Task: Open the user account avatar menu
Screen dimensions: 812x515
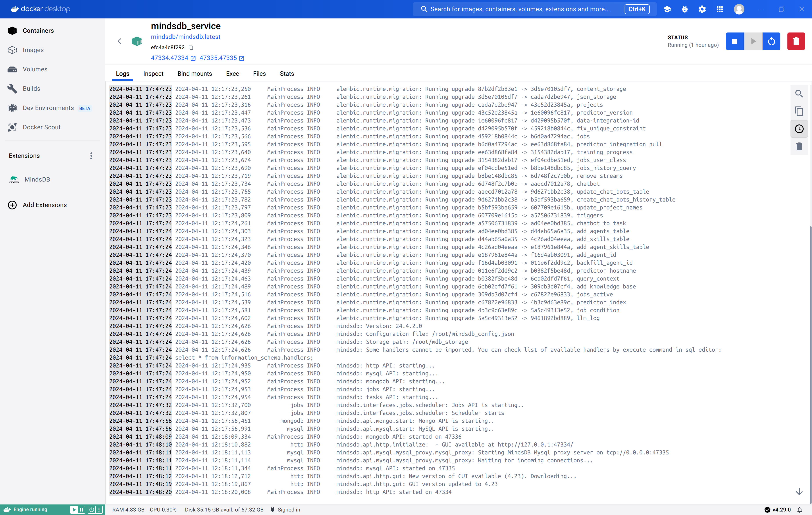Action: point(739,9)
